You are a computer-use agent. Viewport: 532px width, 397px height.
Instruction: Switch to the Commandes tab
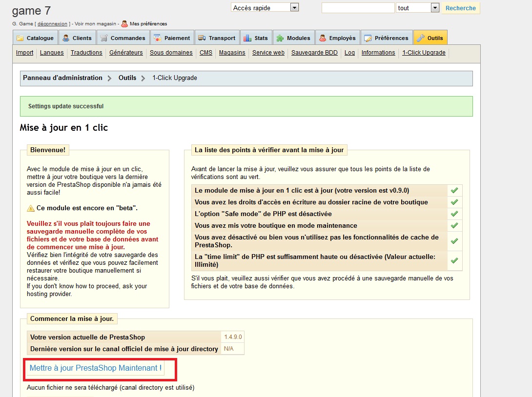tap(123, 38)
